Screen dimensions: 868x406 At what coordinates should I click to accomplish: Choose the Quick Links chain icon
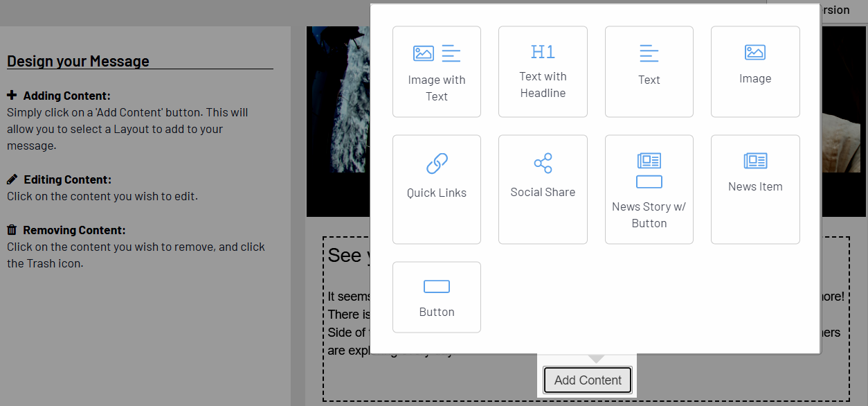437,164
